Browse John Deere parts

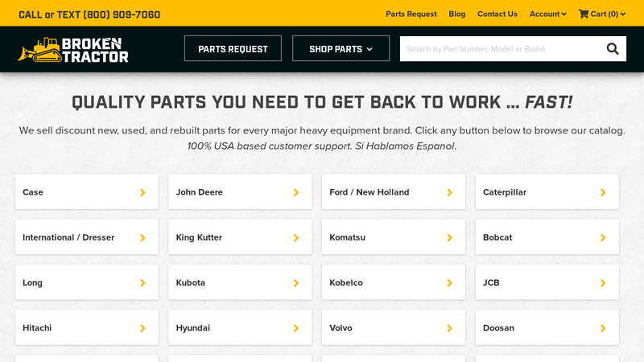(x=239, y=192)
